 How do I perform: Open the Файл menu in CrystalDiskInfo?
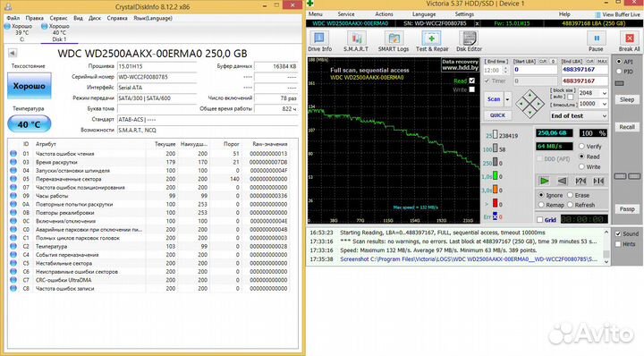(x=13, y=18)
